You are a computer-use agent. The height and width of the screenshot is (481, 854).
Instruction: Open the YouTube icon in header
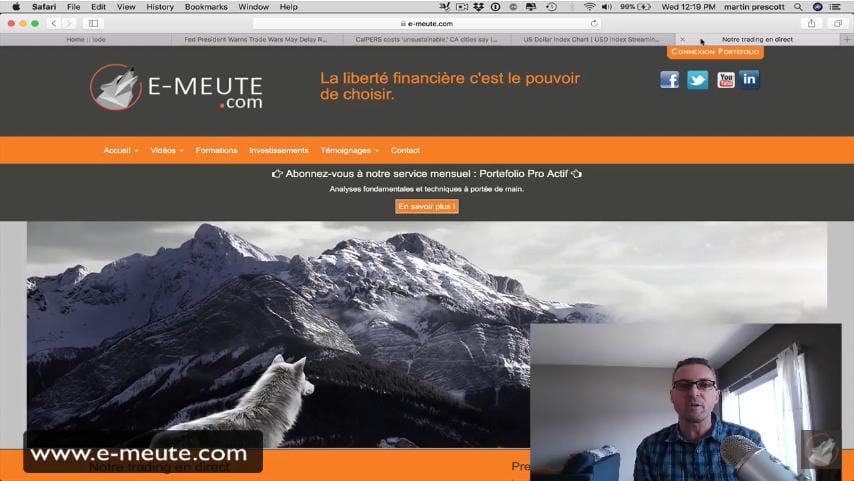pyautogui.click(x=726, y=80)
